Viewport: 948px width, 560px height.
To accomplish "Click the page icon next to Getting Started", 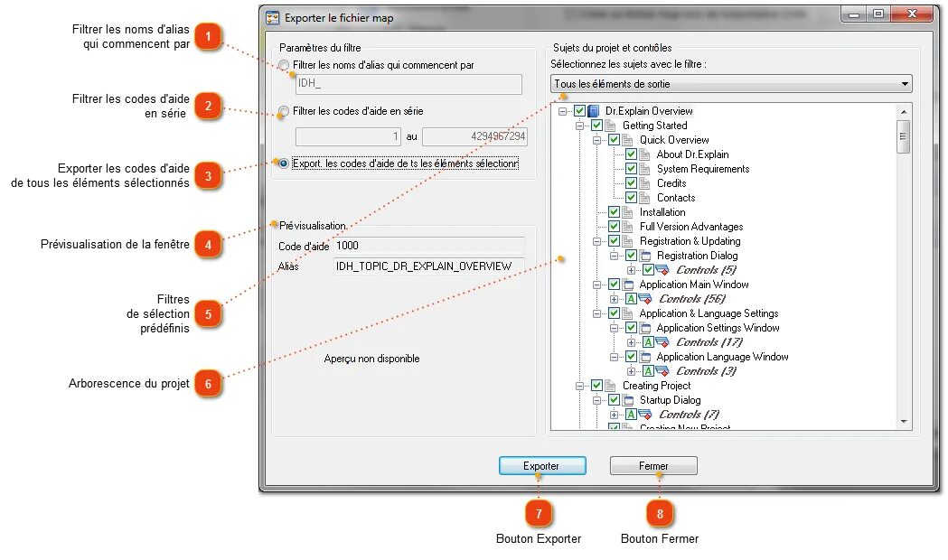I will [611, 126].
